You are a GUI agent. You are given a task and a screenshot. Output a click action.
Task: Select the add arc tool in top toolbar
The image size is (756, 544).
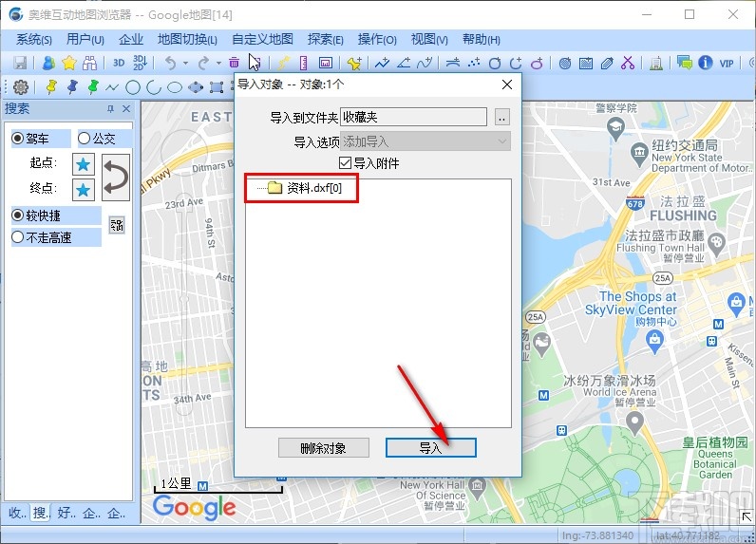[516, 63]
